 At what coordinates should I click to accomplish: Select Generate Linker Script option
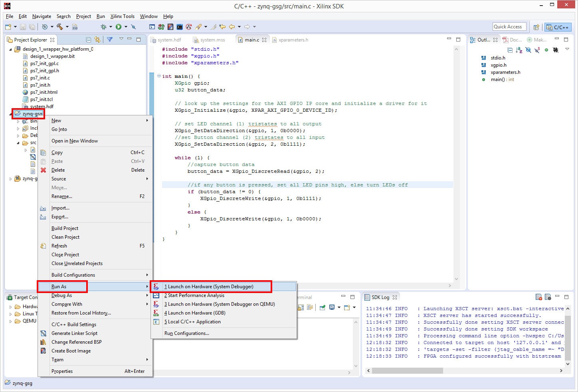point(95,333)
